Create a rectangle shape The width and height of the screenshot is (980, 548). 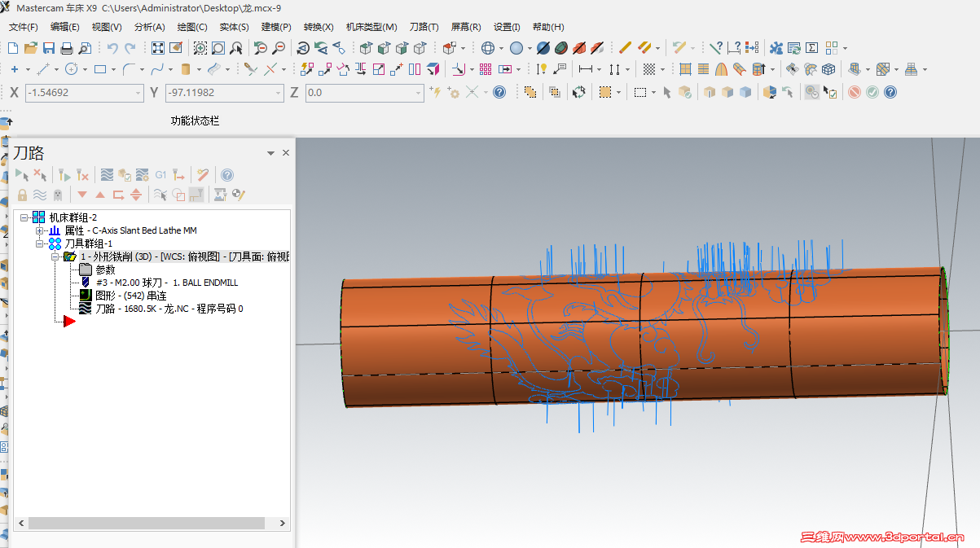[100, 69]
